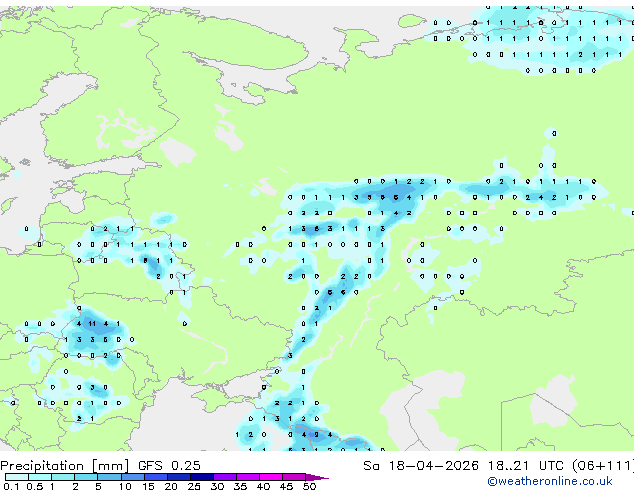The height and width of the screenshot is (490, 634).
Task: Click the 'GFS 0.25' model label
Action: [169, 466]
